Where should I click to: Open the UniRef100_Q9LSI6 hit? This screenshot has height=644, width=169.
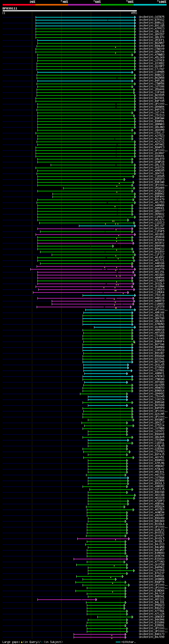click(152, 32)
